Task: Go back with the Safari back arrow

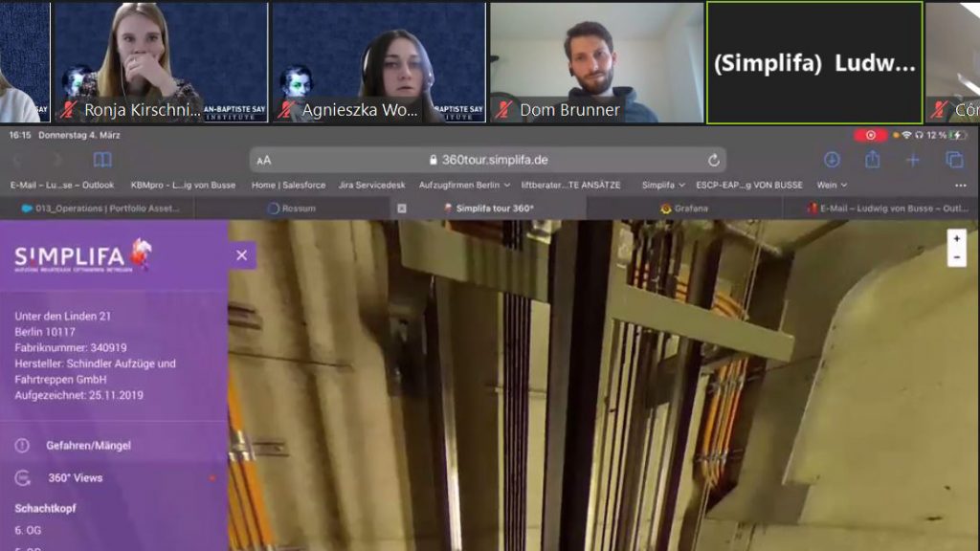Action: coord(17,161)
